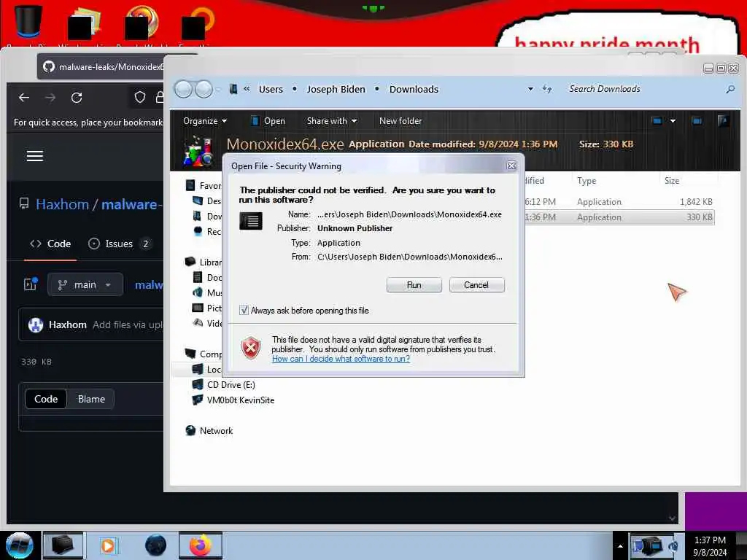Close the Open File Security Warning dialog
This screenshot has width=747, height=560.
[x=511, y=166]
